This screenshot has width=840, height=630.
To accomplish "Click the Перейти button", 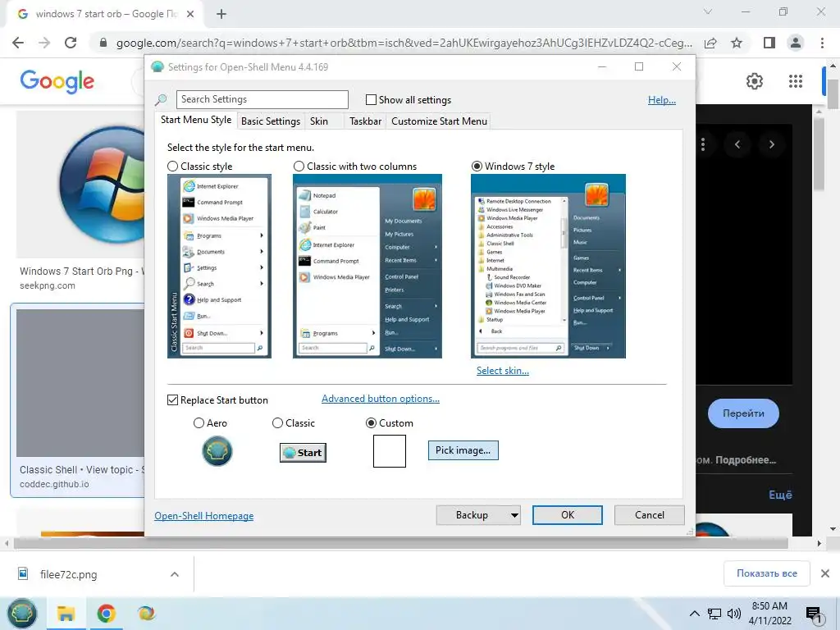I will point(743,413).
